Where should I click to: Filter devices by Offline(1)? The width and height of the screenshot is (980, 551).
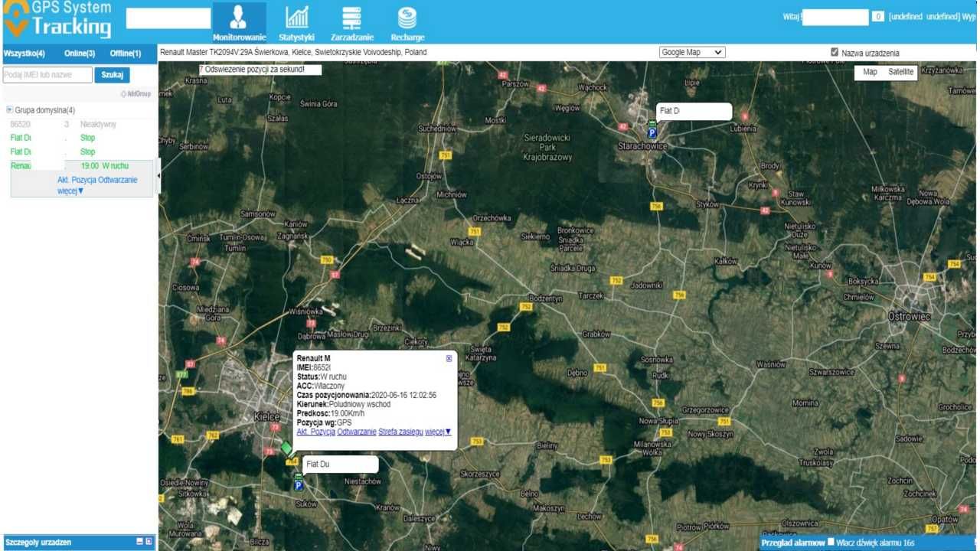(x=126, y=54)
